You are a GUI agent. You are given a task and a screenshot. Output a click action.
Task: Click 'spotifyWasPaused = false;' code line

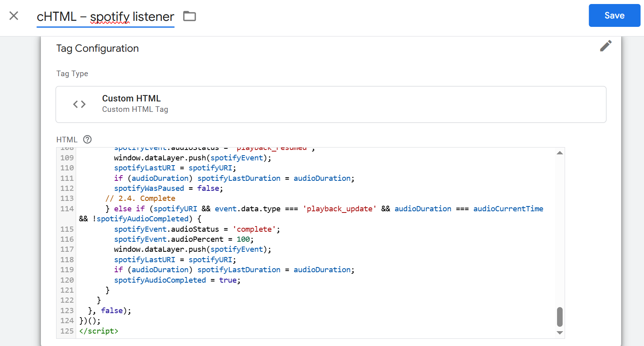(x=168, y=188)
